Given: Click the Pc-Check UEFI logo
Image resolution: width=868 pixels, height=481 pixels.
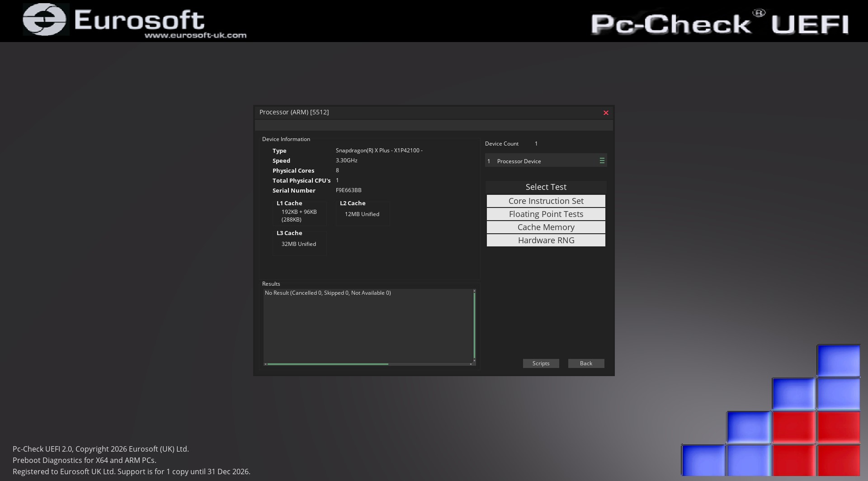Looking at the screenshot, I should click(719, 23).
